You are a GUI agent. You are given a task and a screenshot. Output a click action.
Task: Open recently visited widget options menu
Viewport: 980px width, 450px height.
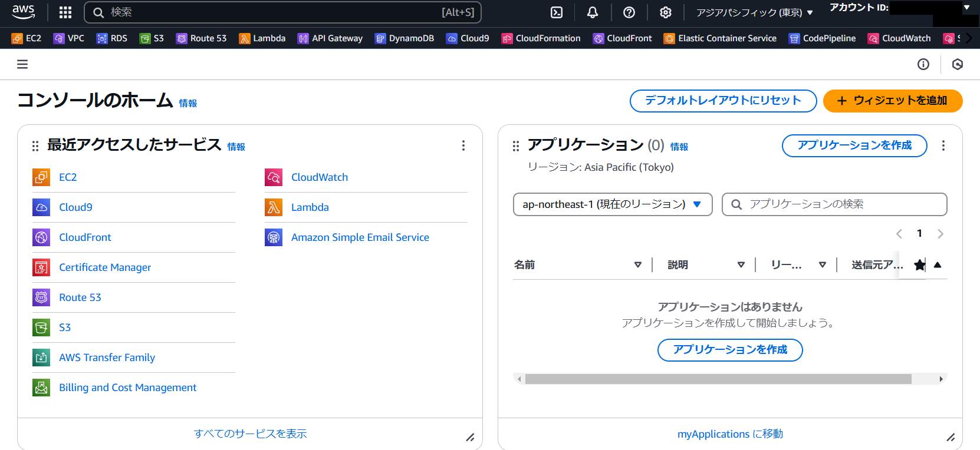point(463,145)
